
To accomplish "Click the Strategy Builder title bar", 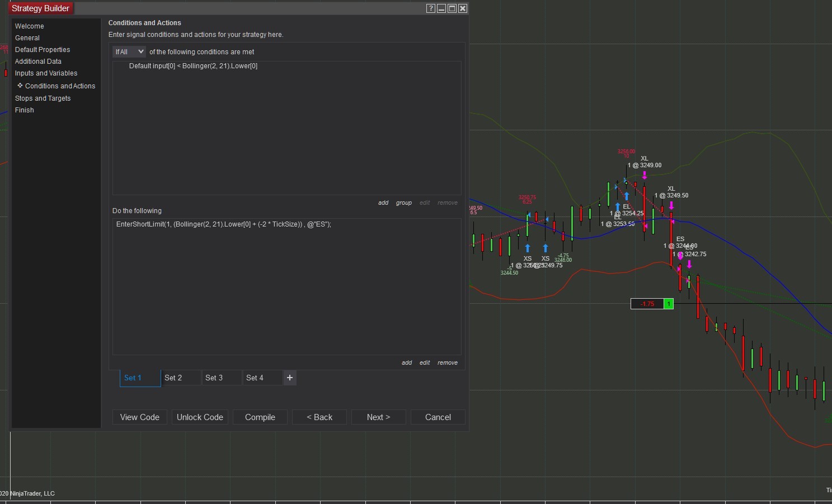I will pyautogui.click(x=239, y=8).
